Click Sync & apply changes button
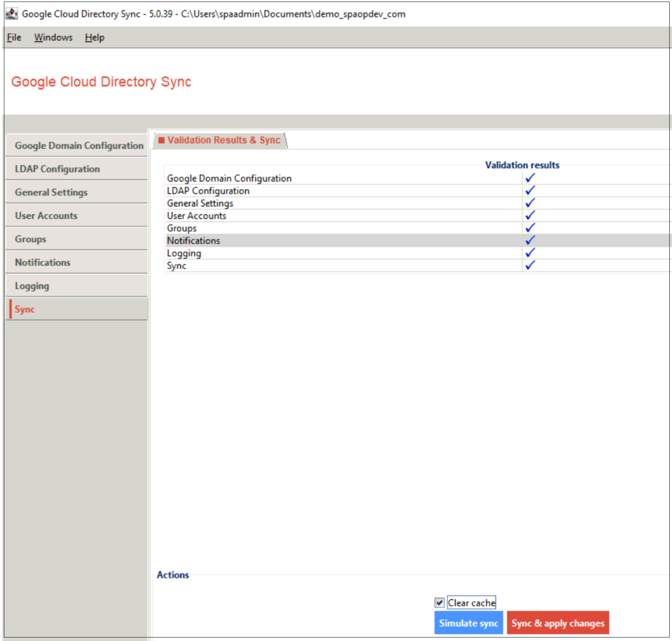 [557, 623]
